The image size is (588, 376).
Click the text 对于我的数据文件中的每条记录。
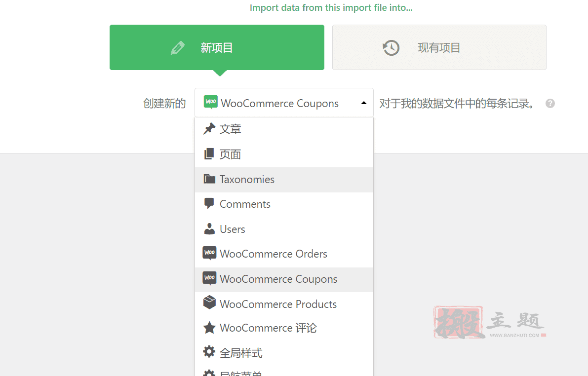point(457,104)
